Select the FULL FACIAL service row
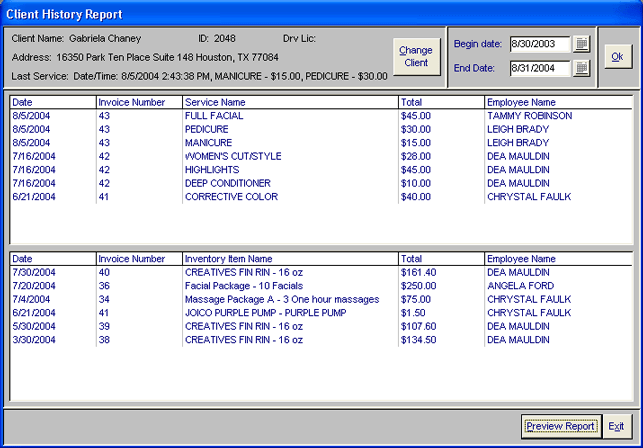The height and width of the screenshot is (448, 643). click(321, 116)
